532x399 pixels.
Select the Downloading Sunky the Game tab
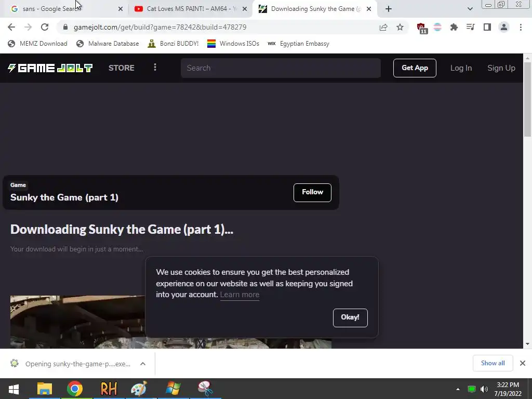pos(314,9)
